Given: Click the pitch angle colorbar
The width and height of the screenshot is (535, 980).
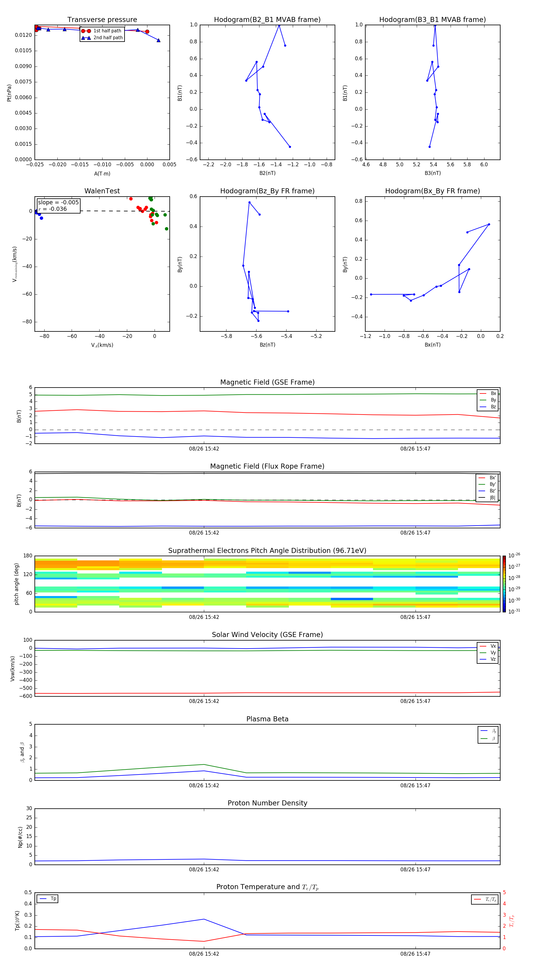Looking at the screenshot, I should click(504, 584).
